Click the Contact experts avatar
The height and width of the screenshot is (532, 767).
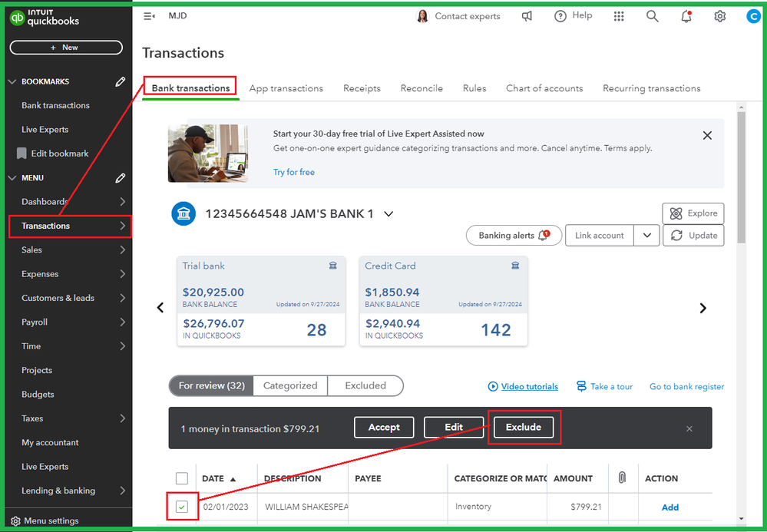click(422, 16)
